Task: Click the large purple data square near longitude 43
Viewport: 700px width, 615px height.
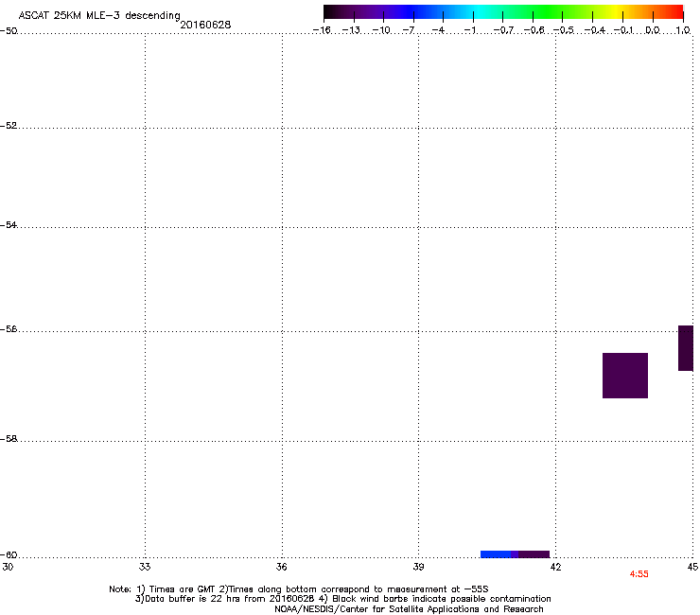Action: click(625, 376)
